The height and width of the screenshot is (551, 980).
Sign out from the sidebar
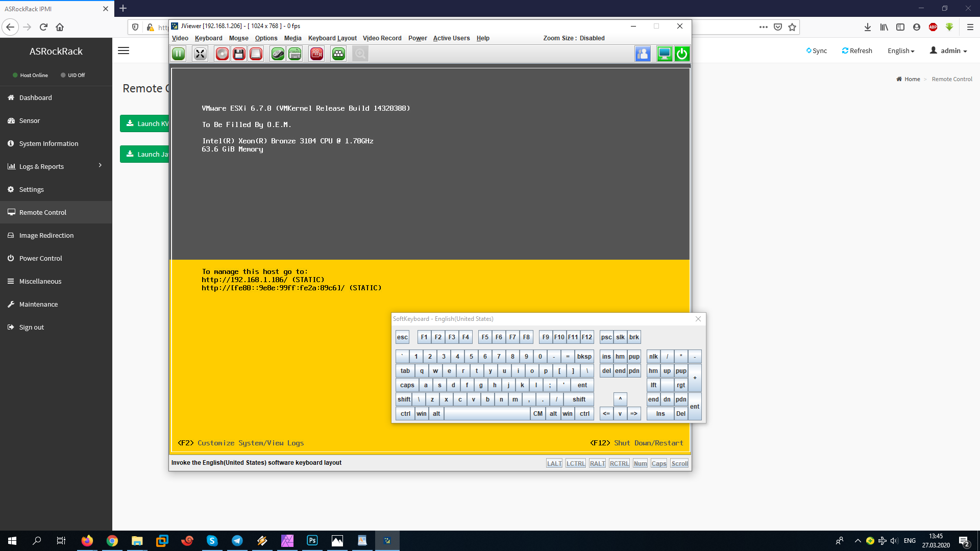tap(56, 327)
